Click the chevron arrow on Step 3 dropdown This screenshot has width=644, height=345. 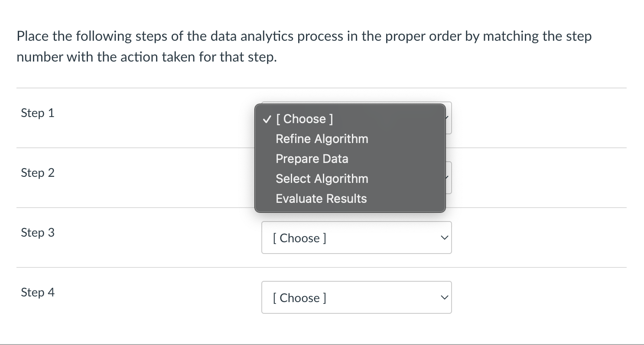point(443,238)
